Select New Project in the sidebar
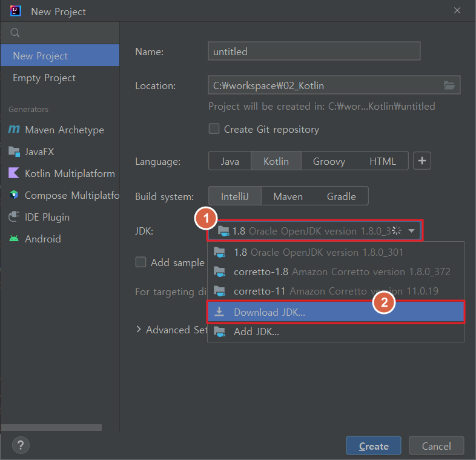 click(x=60, y=55)
